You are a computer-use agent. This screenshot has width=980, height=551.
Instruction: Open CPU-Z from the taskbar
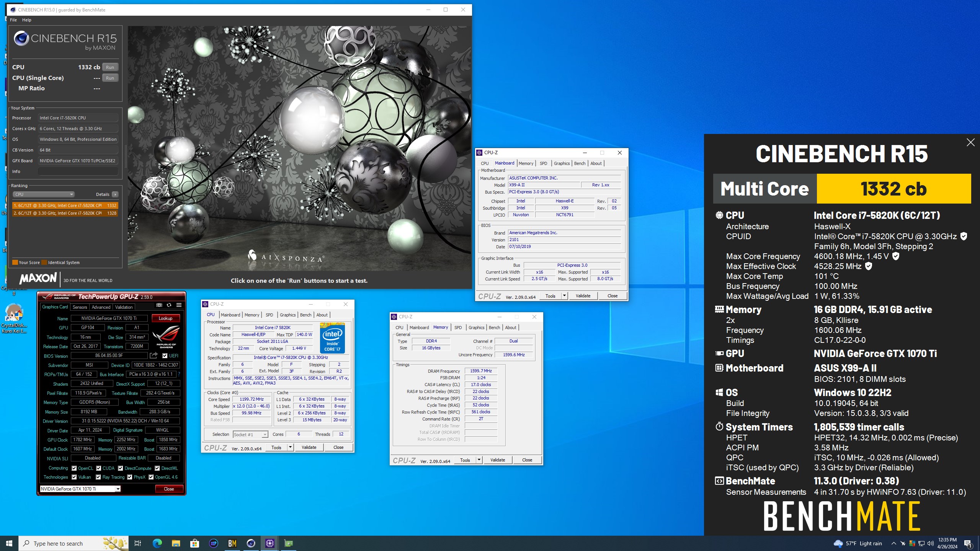tap(270, 543)
